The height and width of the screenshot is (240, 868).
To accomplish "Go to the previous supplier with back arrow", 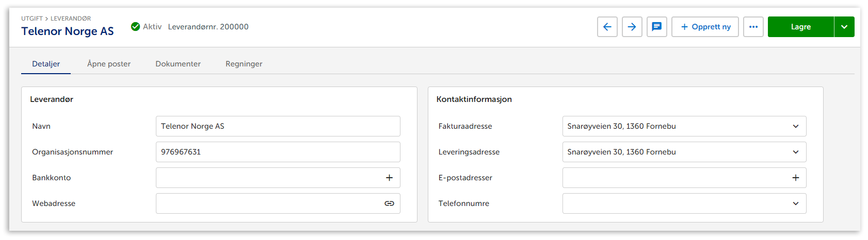I will point(607,27).
